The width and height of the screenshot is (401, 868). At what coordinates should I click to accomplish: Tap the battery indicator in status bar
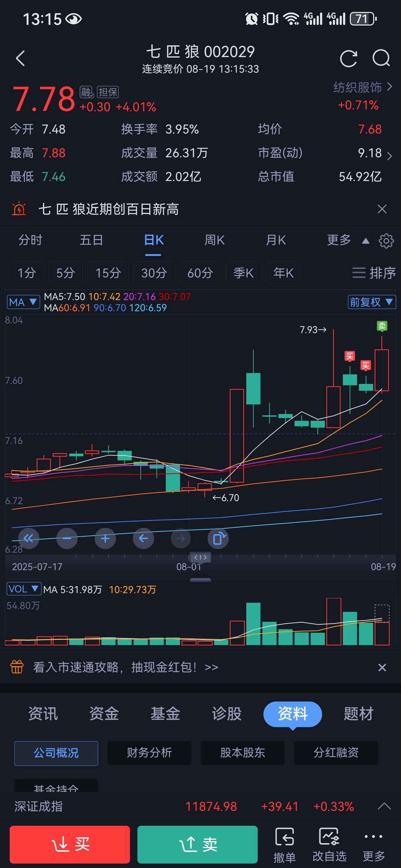click(x=363, y=19)
